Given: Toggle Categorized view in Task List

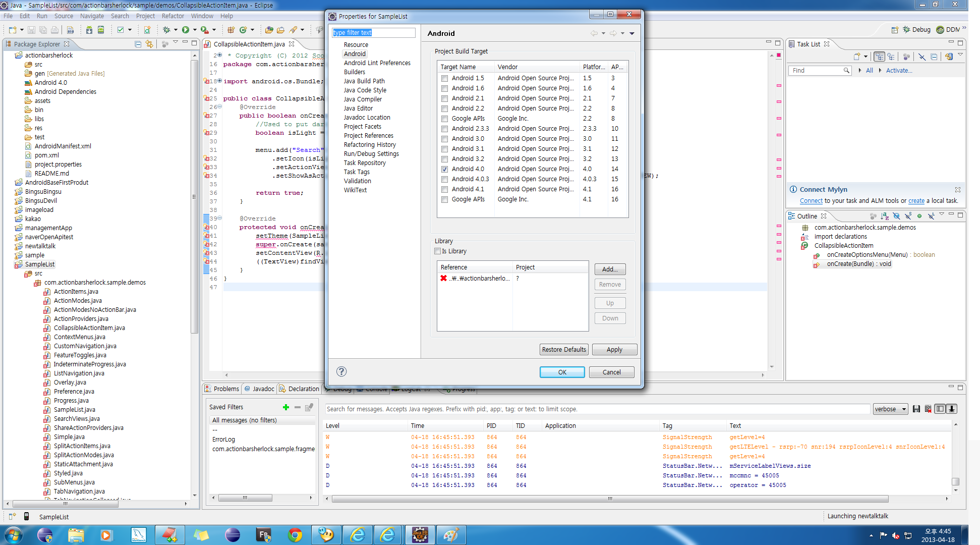Looking at the screenshot, I should [879, 57].
